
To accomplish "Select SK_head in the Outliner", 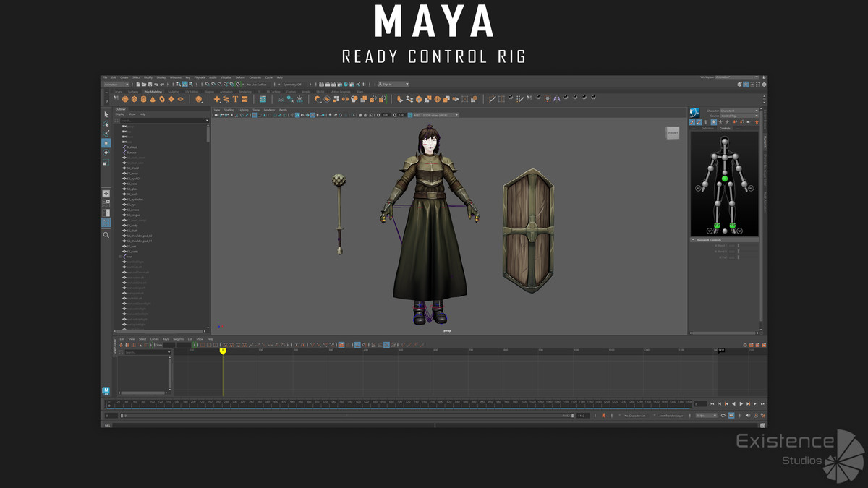I will click(x=131, y=184).
